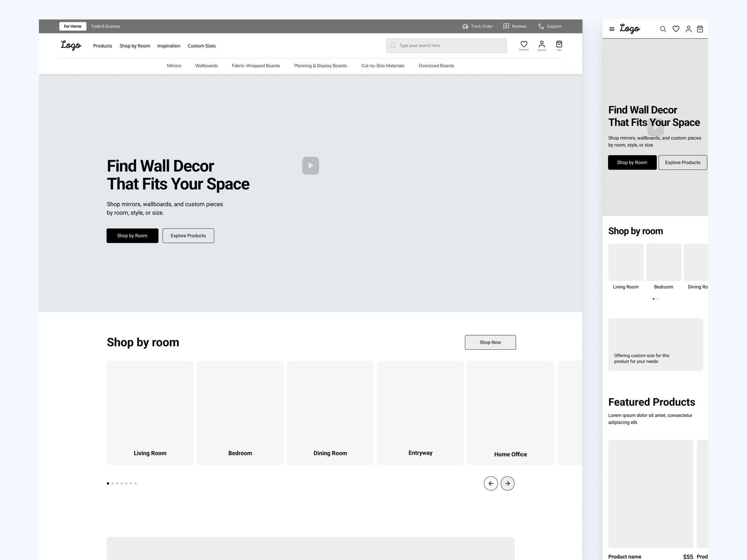Viewport: 747px width, 560px height.
Task: Click the mobile wishlist heart icon
Action: point(676,29)
